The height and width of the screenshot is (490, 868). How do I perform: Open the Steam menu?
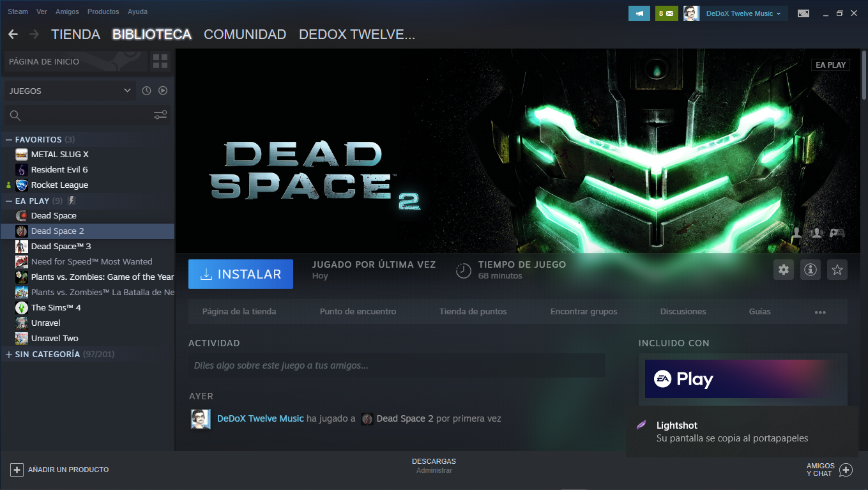(x=18, y=11)
